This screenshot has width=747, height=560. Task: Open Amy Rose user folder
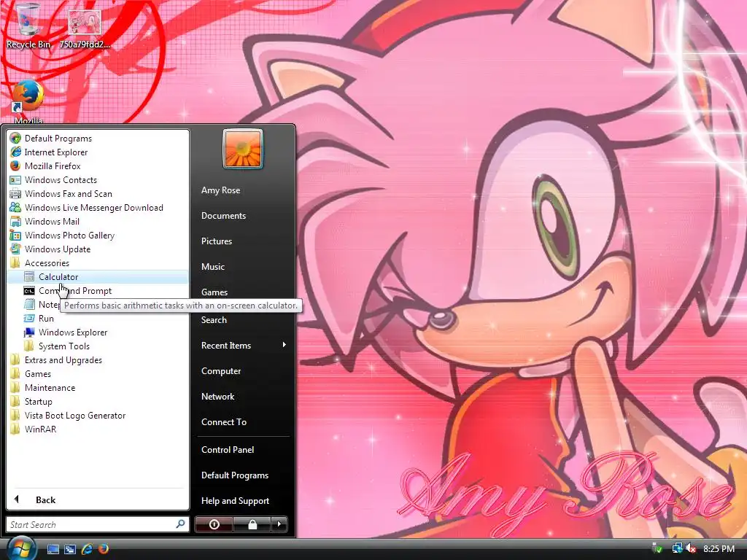(220, 190)
